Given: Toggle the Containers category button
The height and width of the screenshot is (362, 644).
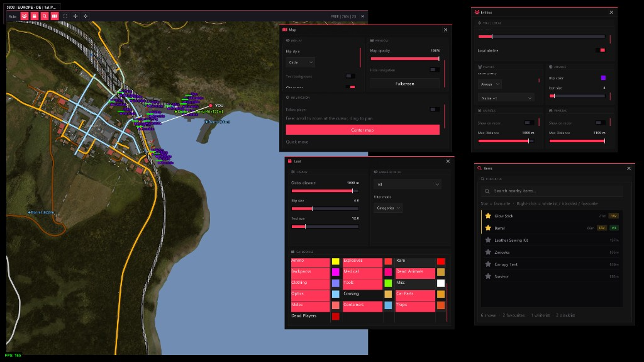Looking at the screenshot, I should 363,305.
